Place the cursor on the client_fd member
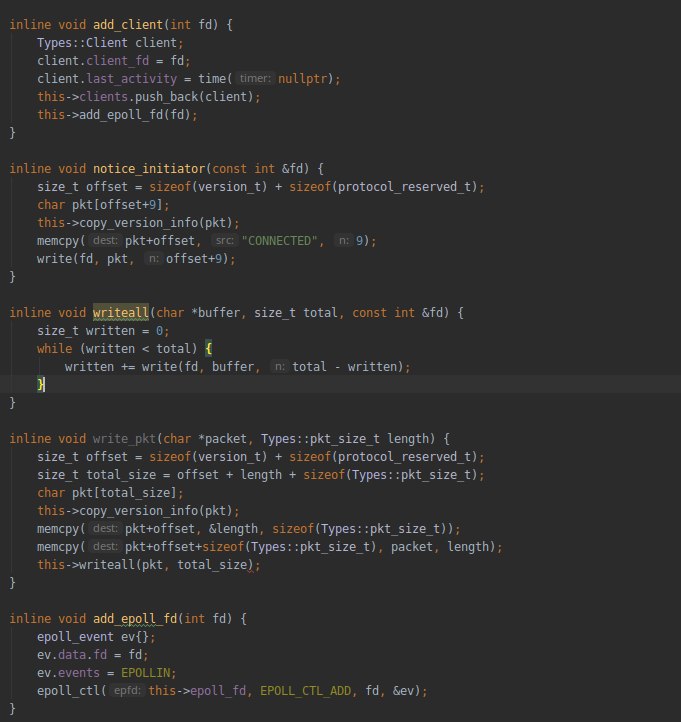Image resolution: width=681 pixels, height=722 pixels. [x=117, y=61]
